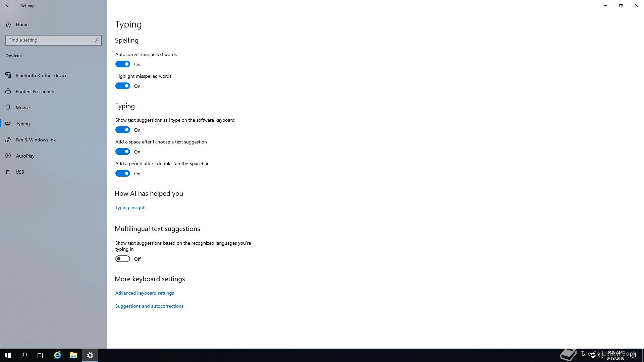644x362 pixels.
Task: Select the Printers & scanners icon
Action: tap(8, 91)
